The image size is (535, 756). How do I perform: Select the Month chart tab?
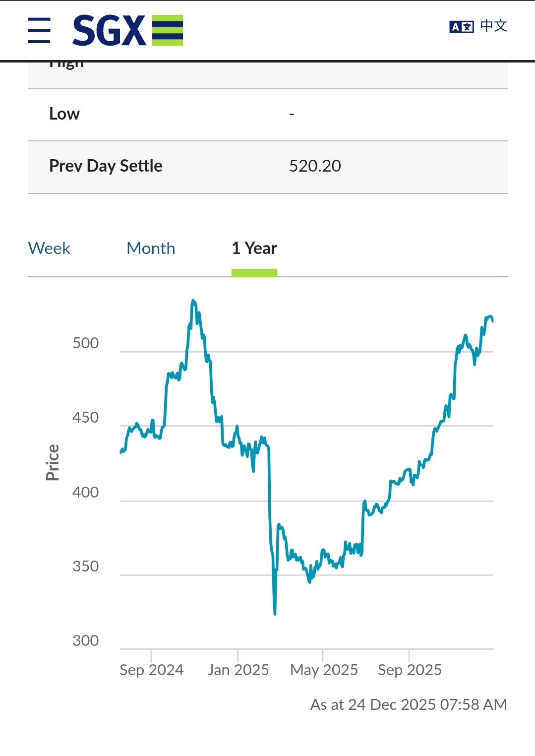tap(151, 248)
